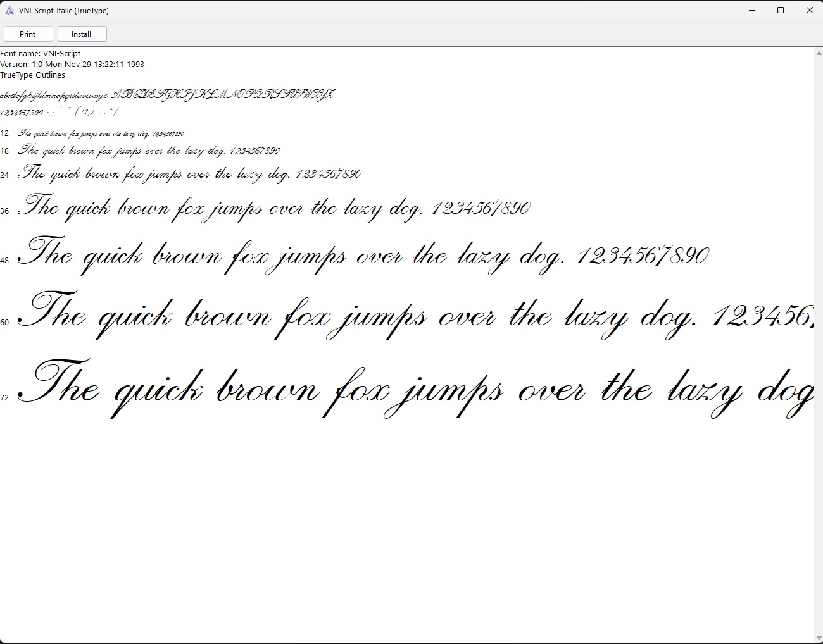Click the 12-point sample sentence

[x=101, y=133]
